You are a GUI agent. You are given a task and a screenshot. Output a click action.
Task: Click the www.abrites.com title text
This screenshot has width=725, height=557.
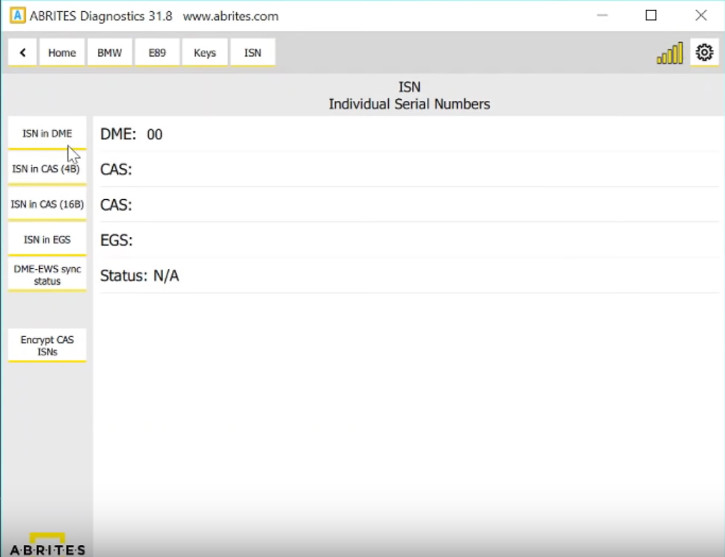click(x=231, y=16)
